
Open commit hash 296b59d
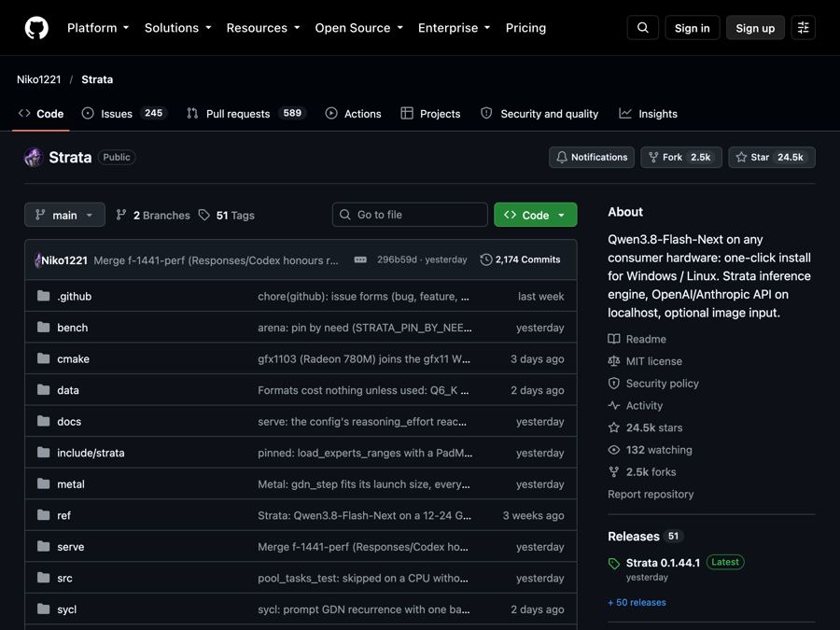397,259
